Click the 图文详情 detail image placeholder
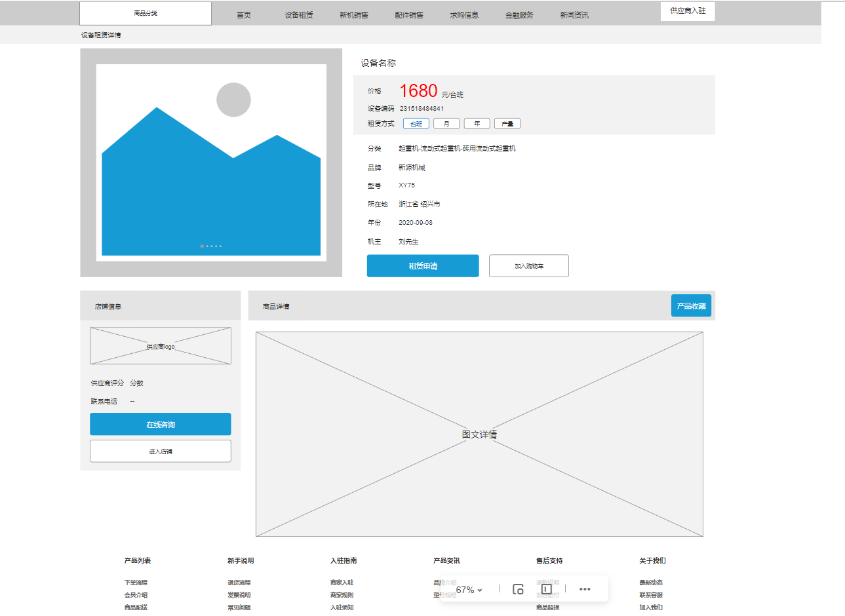Viewport: 845px width, 616px height. point(479,434)
